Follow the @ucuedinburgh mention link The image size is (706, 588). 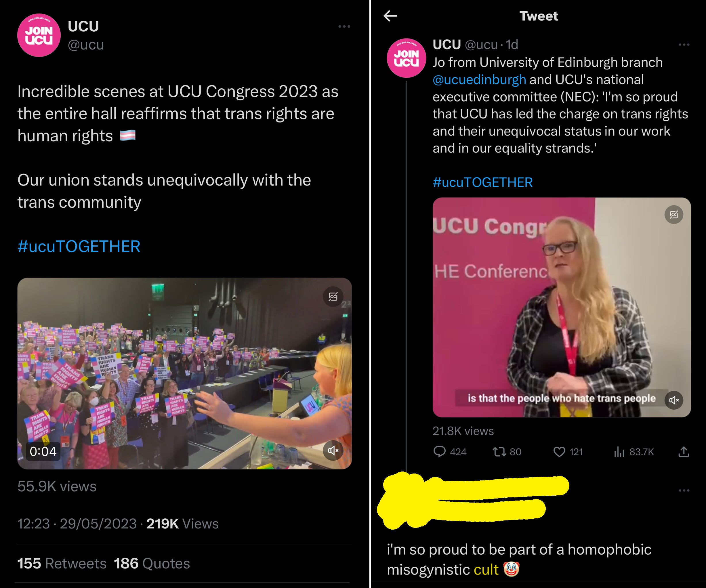[479, 80]
